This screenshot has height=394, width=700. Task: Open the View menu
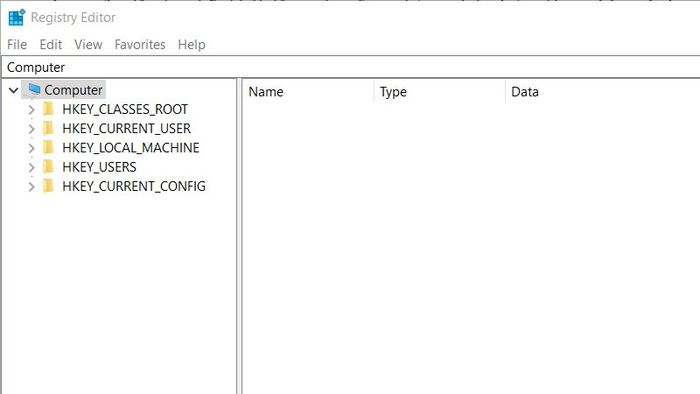pos(88,45)
